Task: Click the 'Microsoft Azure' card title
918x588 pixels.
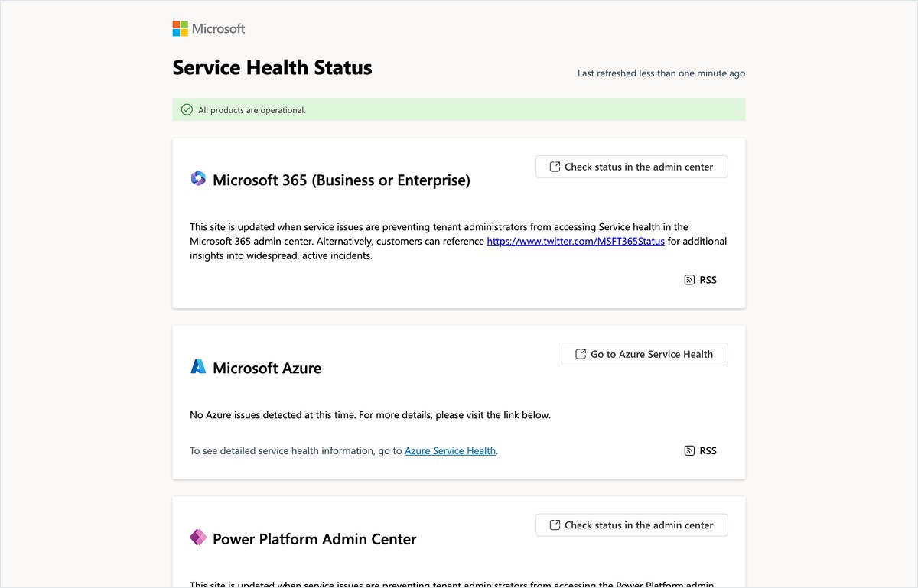Action: (x=267, y=368)
